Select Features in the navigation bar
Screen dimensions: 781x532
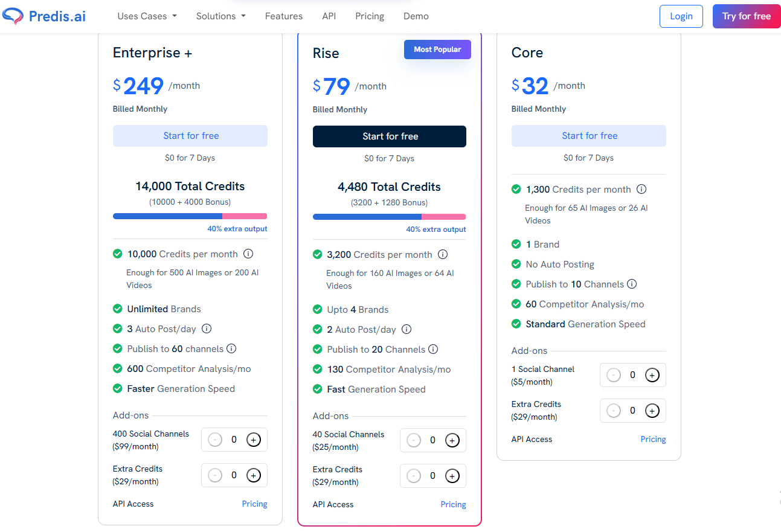pos(283,16)
